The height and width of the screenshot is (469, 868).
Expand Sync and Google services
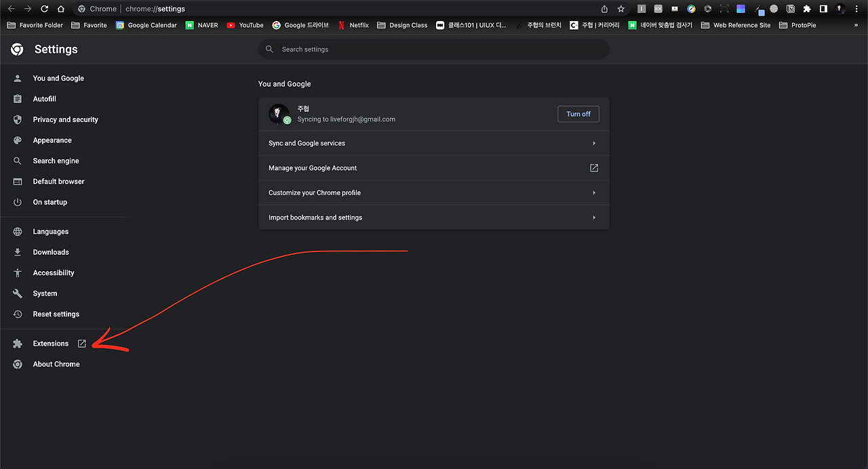click(x=433, y=143)
